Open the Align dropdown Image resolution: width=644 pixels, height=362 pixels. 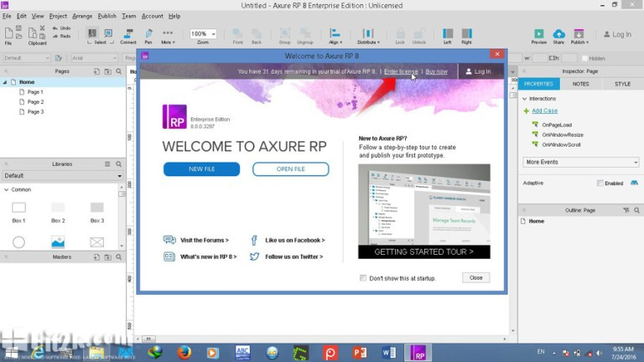[x=335, y=36]
